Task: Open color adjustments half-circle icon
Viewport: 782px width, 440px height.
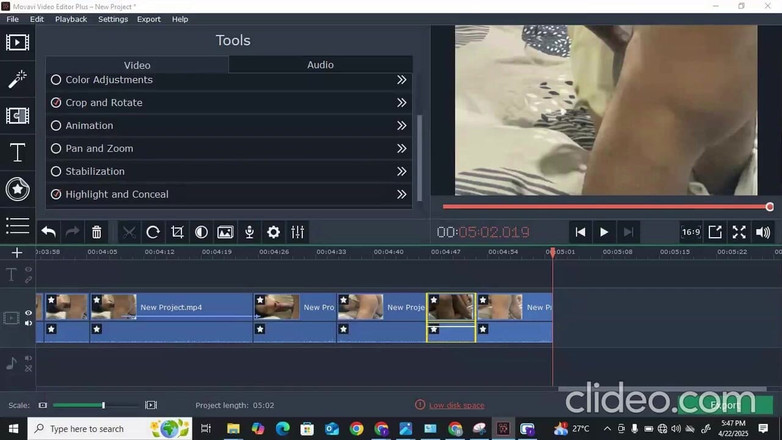Action: coord(201,232)
